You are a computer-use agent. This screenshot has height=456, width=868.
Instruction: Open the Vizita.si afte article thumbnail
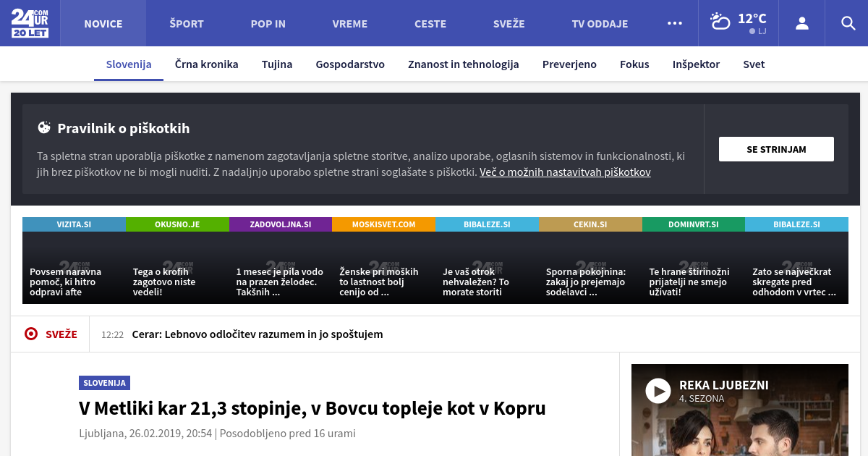(74, 267)
